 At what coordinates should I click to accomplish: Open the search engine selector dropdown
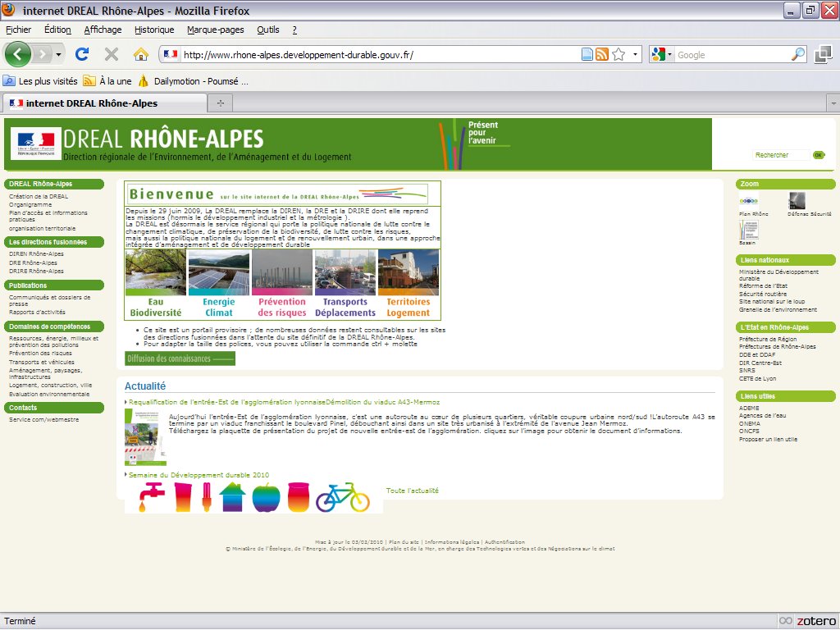[x=670, y=55]
